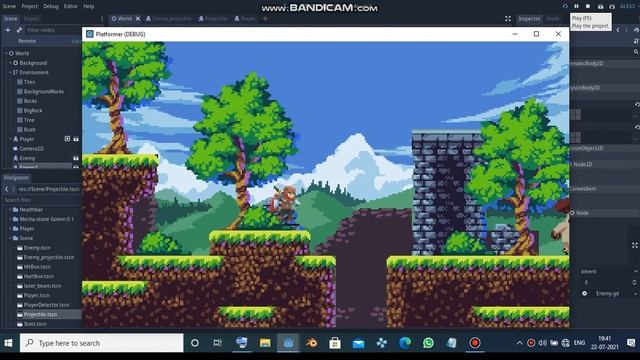Image resolution: width=640 pixels, height=360 pixels.
Task: Stop the running project
Action: 588,6
